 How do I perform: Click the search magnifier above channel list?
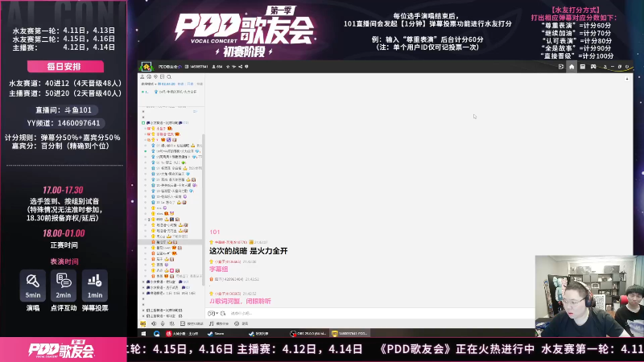click(169, 76)
